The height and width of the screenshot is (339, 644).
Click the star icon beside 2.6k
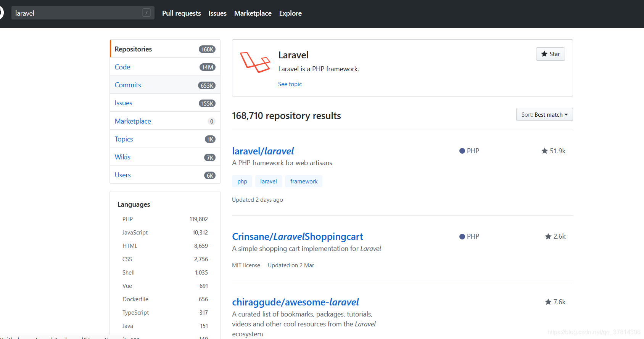pos(548,236)
